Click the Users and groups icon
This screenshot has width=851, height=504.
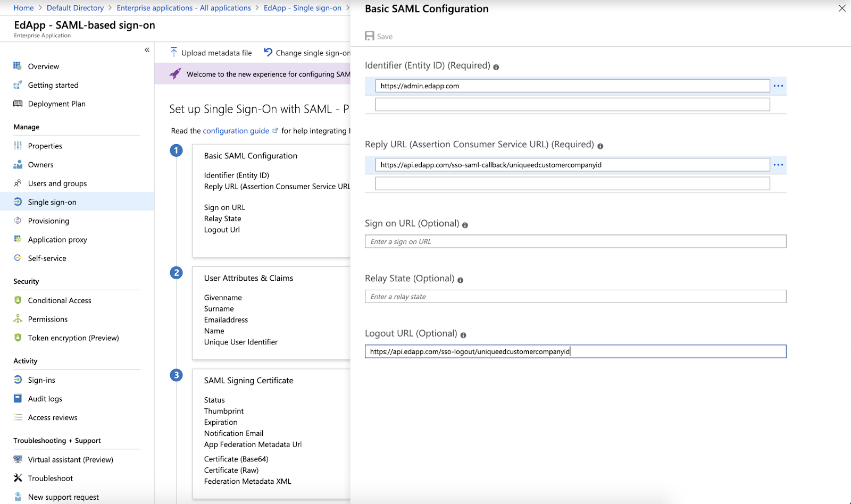[x=18, y=183]
